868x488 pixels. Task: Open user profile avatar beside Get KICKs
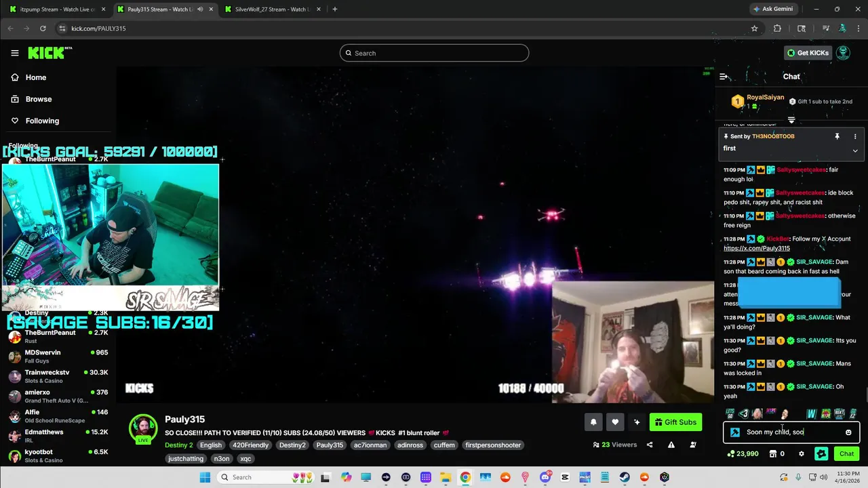844,53
